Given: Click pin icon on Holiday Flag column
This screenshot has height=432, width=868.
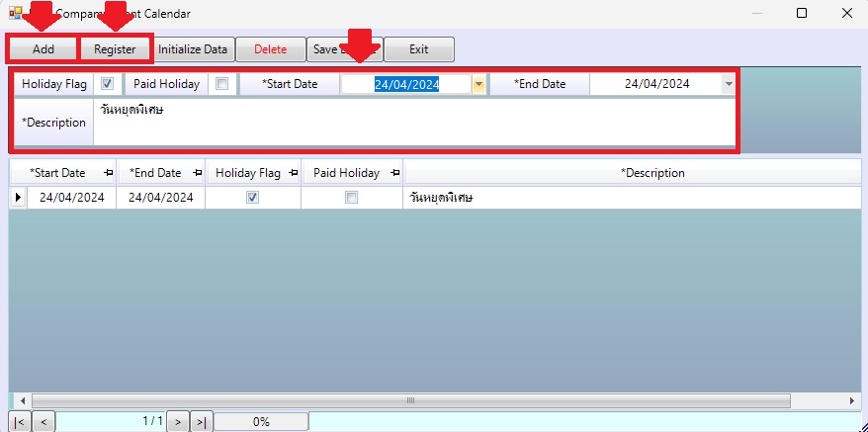Looking at the screenshot, I should tap(294, 173).
